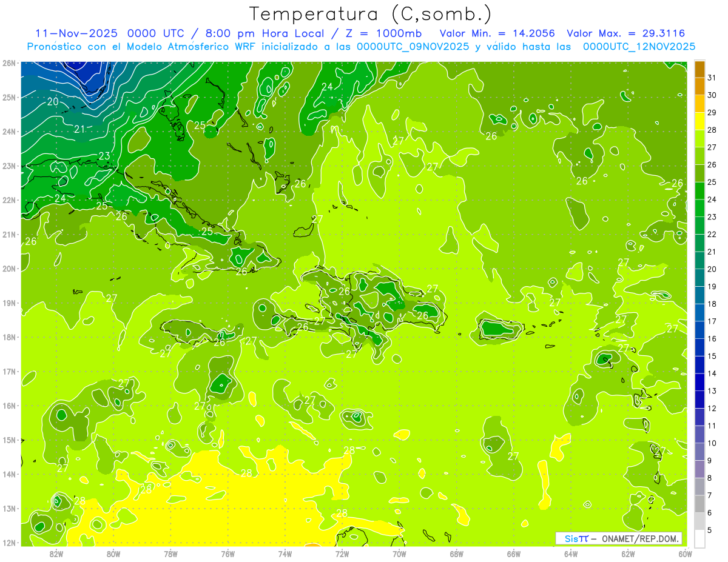728x562 pixels.
Task: Click the 'Z = 1000mb' level text
Action: (x=384, y=33)
